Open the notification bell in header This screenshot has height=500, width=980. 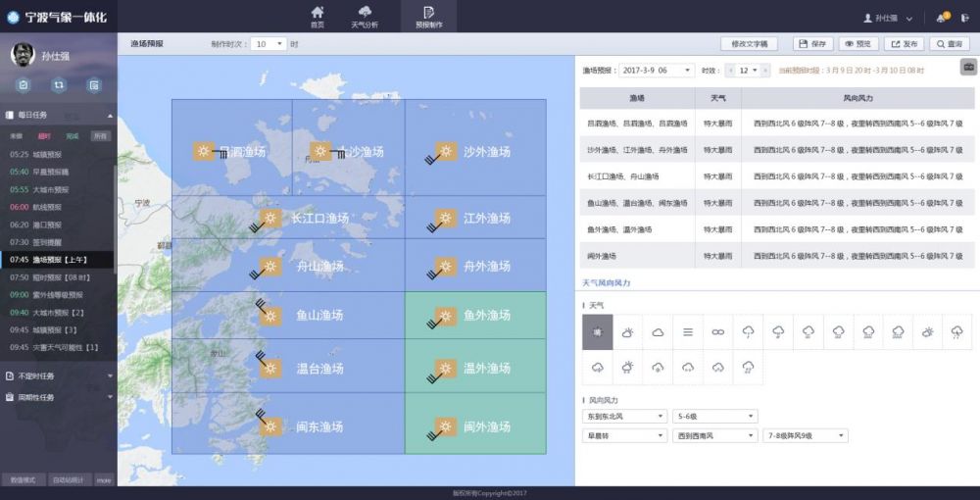pyautogui.click(x=941, y=18)
